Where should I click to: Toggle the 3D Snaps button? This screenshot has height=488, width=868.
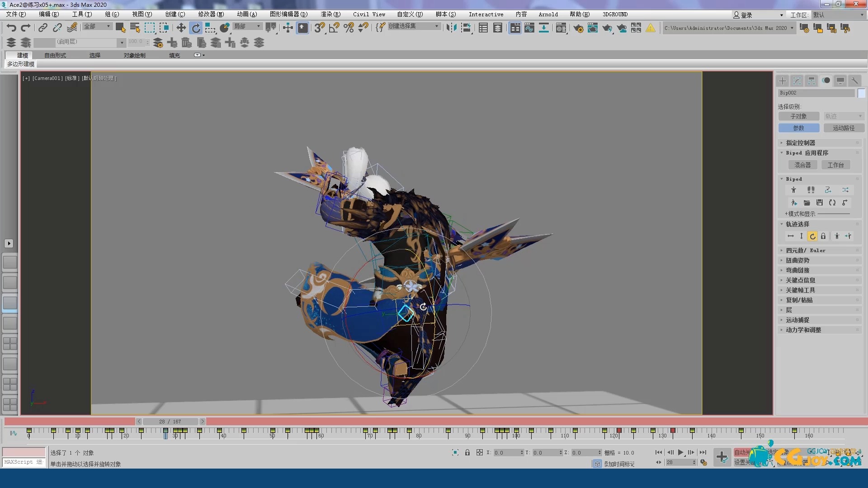tap(320, 28)
